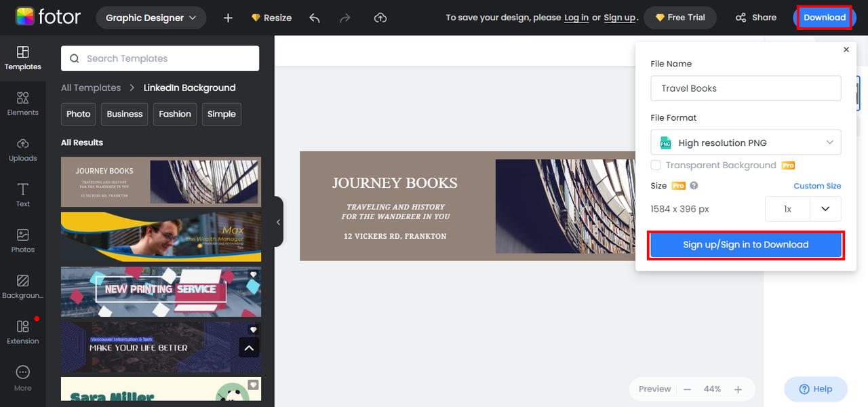Open the Elements sidebar panel
Viewport: 868px width, 407px height.
point(23,104)
